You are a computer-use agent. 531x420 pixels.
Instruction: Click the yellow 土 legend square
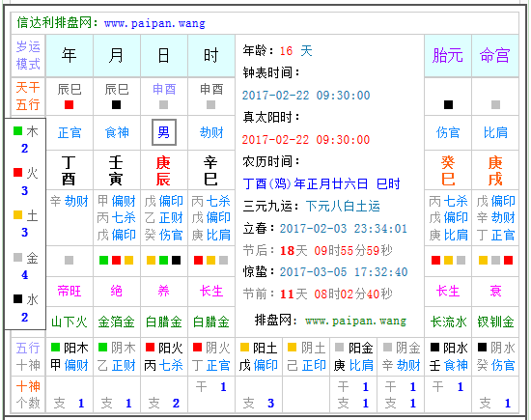[18, 214]
